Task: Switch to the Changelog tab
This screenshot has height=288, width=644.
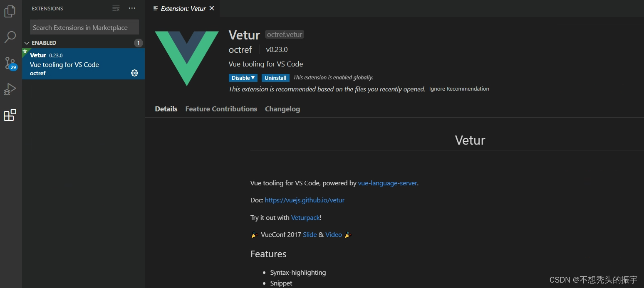Action: click(x=282, y=109)
